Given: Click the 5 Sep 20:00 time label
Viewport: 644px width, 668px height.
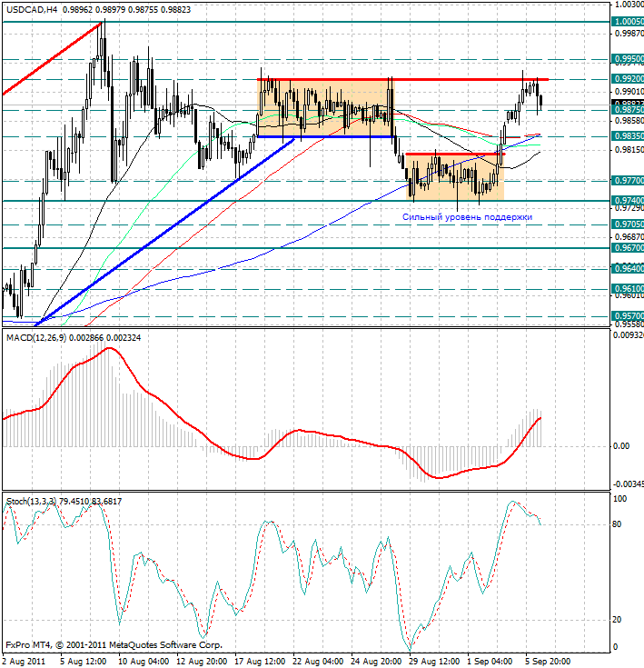Looking at the screenshot, I should [x=549, y=662].
